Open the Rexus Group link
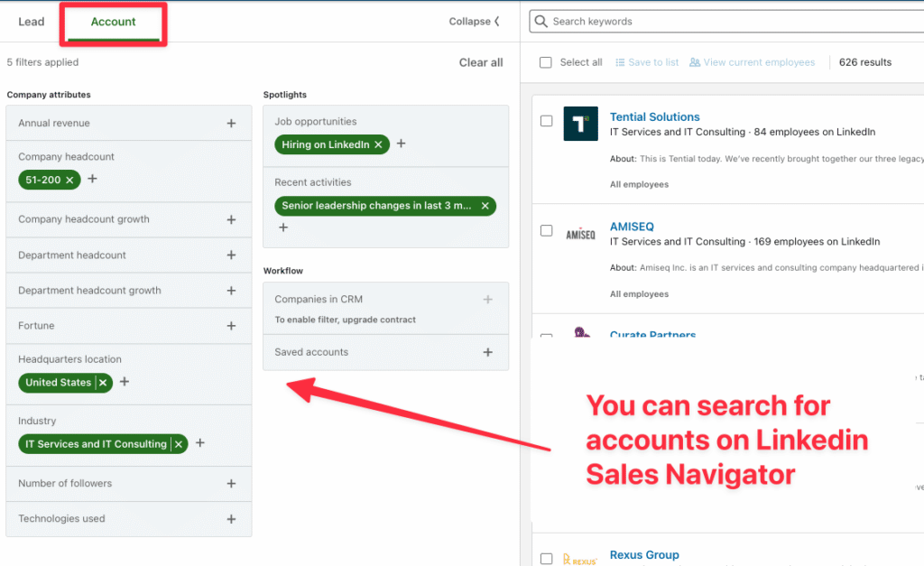The height and width of the screenshot is (566, 924). point(644,555)
